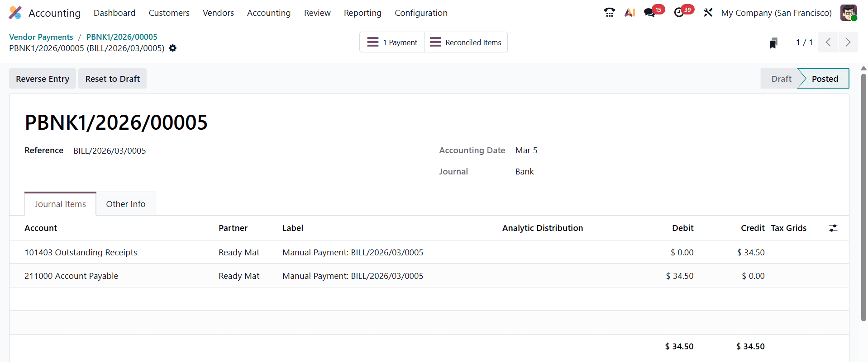Click the vertical scrollbar on the right

(863, 194)
